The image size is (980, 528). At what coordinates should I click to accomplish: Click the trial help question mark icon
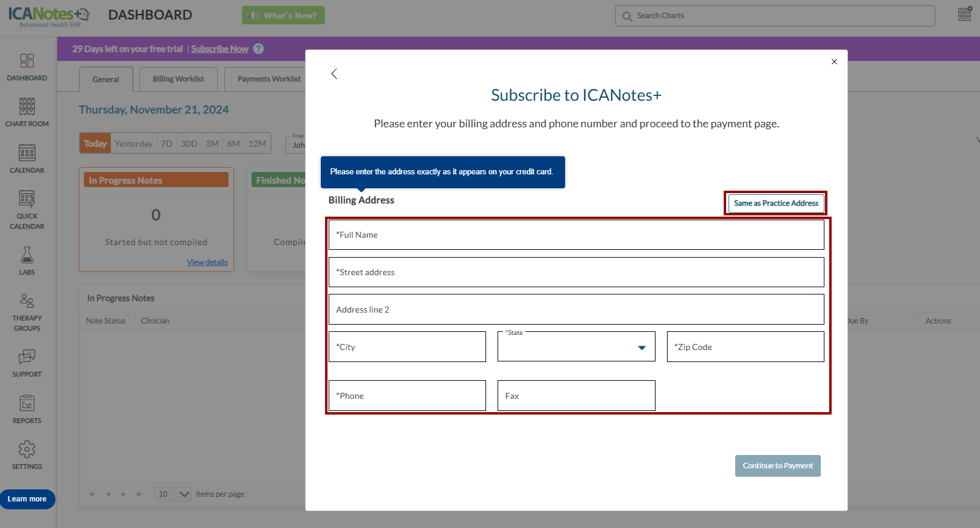(x=259, y=49)
